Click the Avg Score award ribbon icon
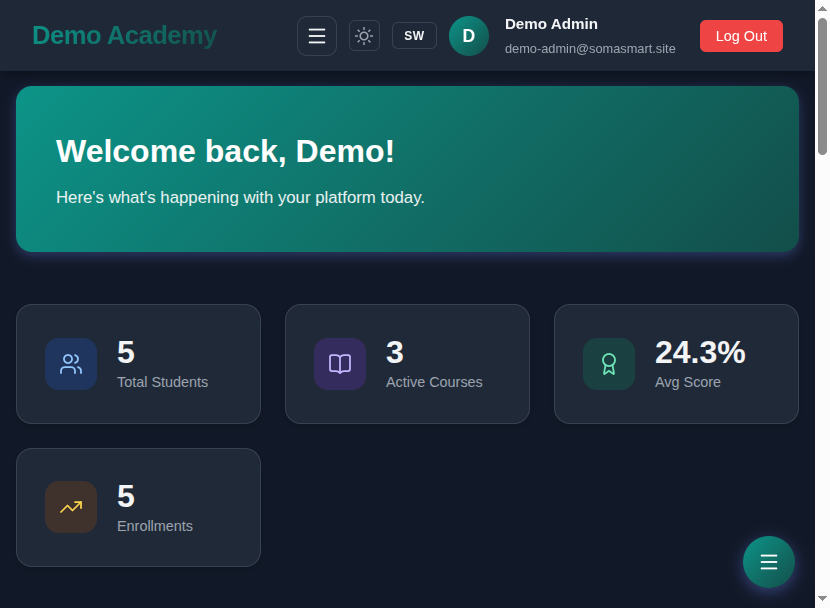The image size is (830, 608). [609, 364]
